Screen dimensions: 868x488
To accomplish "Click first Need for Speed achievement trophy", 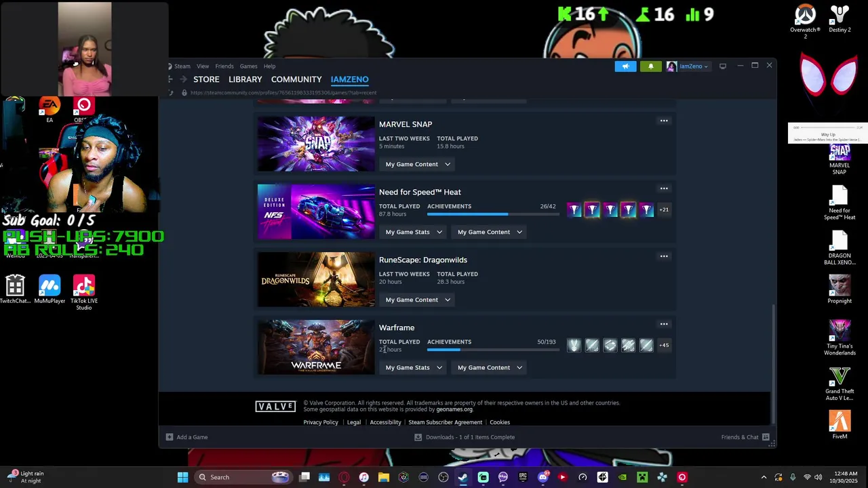I will pyautogui.click(x=574, y=210).
